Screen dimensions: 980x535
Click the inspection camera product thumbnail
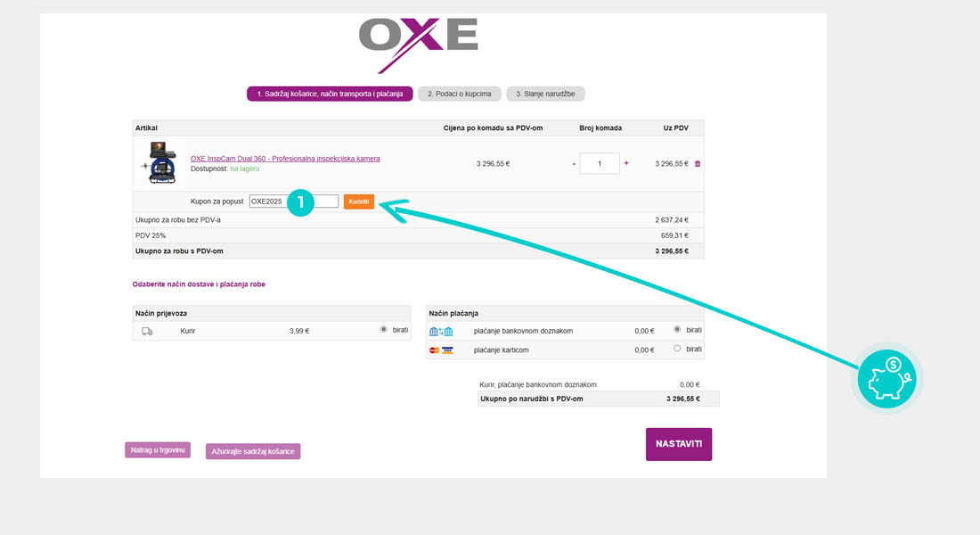159,162
